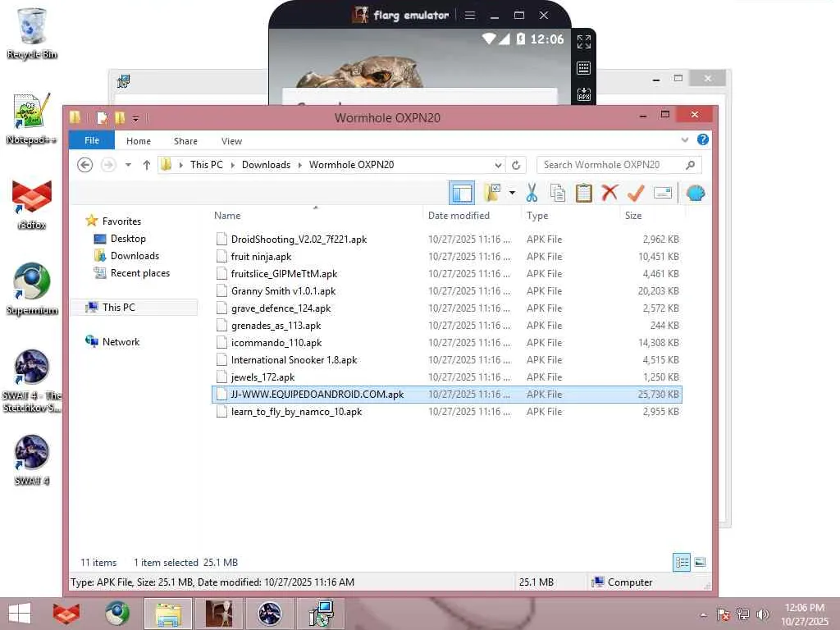Open Notepad++ desktop shortcut
The height and width of the screenshot is (630, 840).
tap(31, 120)
